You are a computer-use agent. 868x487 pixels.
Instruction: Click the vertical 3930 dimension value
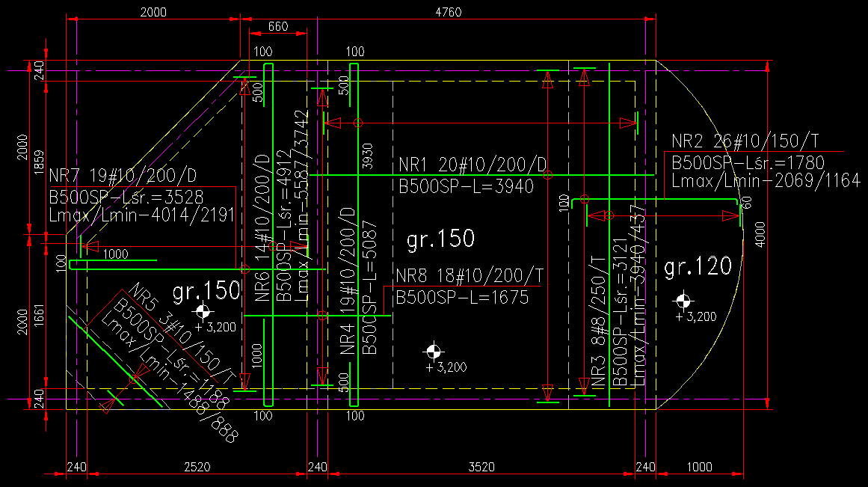[x=367, y=156]
